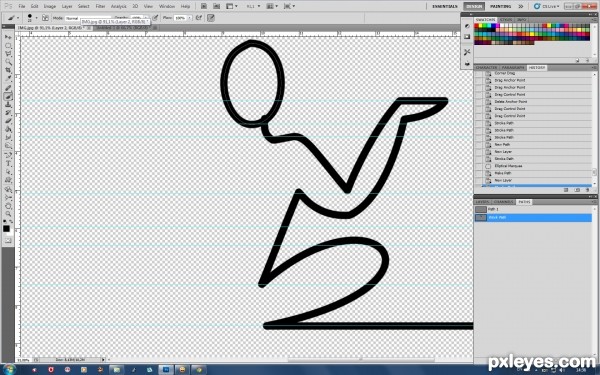Click the History panel scrollbar thumb
Image resolution: width=600 pixels, height=375 pixels.
[594, 173]
